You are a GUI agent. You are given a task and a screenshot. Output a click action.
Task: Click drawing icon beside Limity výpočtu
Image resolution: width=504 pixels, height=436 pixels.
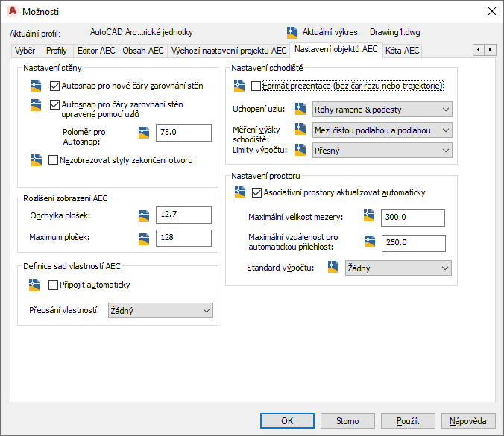tap(300, 150)
